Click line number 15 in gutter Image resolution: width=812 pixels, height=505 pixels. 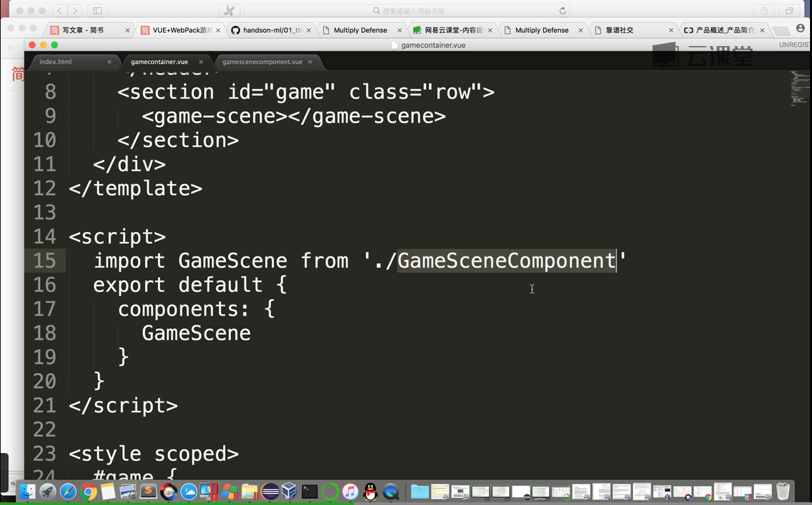click(x=45, y=261)
